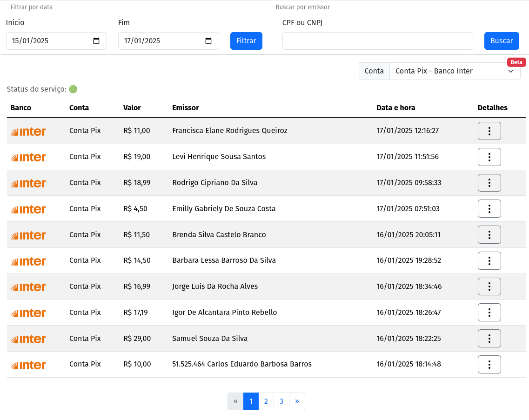This screenshot has height=420, width=529.
Task: Click timestamp 16/01/2025 18:34:46
Action: pos(409,286)
